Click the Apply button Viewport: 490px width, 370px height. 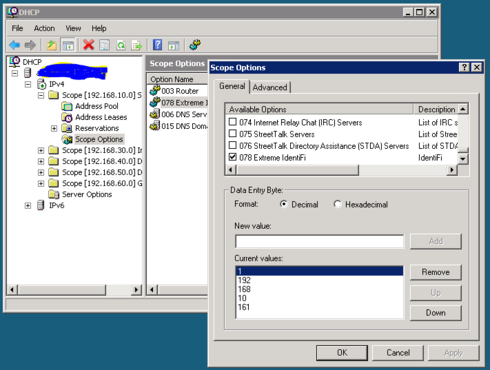pos(454,353)
